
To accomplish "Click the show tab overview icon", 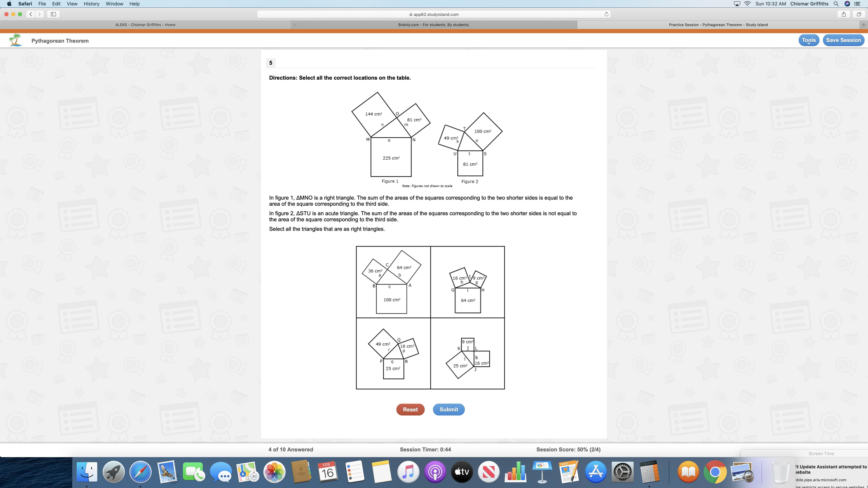I will [859, 14].
